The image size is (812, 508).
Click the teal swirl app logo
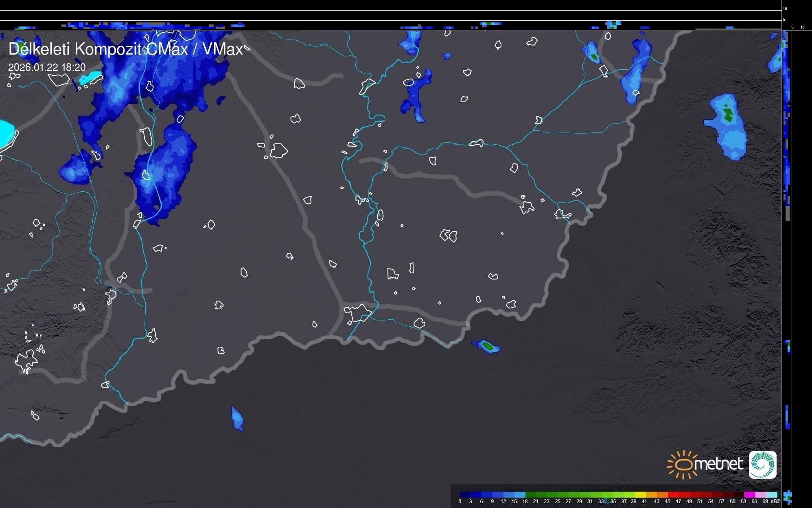click(762, 464)
